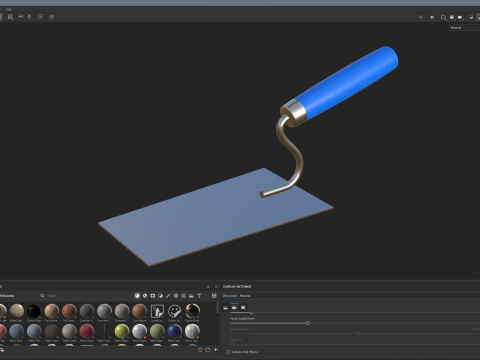Select the dark gray concrete material sphere
480x360 pixels.
[87, 311]
